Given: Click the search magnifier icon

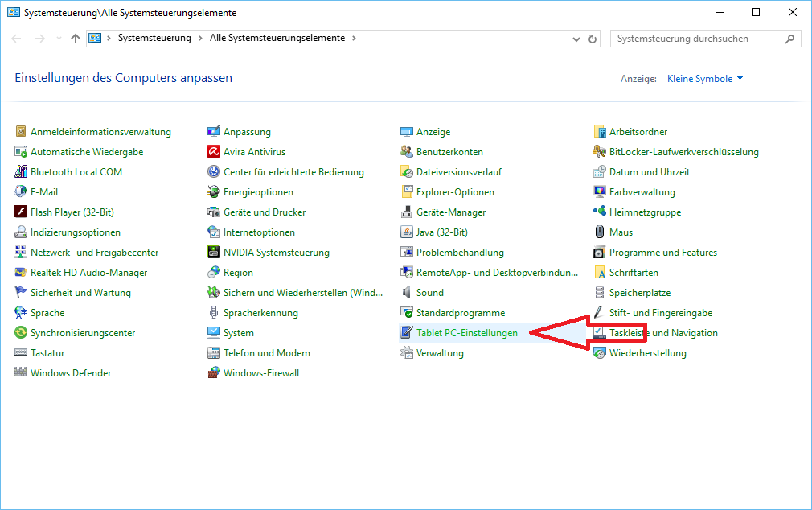Looking at the screenshot, I should (x=789, y=39).
